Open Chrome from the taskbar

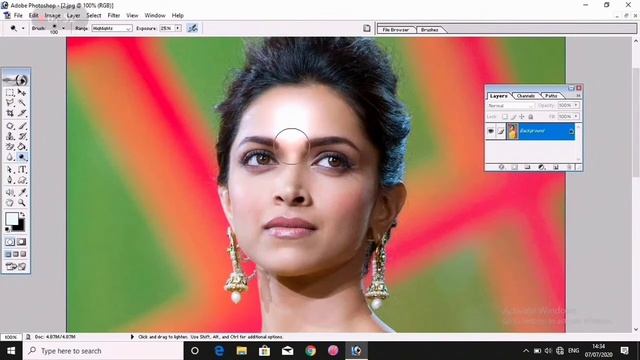[x=311, y=351]
